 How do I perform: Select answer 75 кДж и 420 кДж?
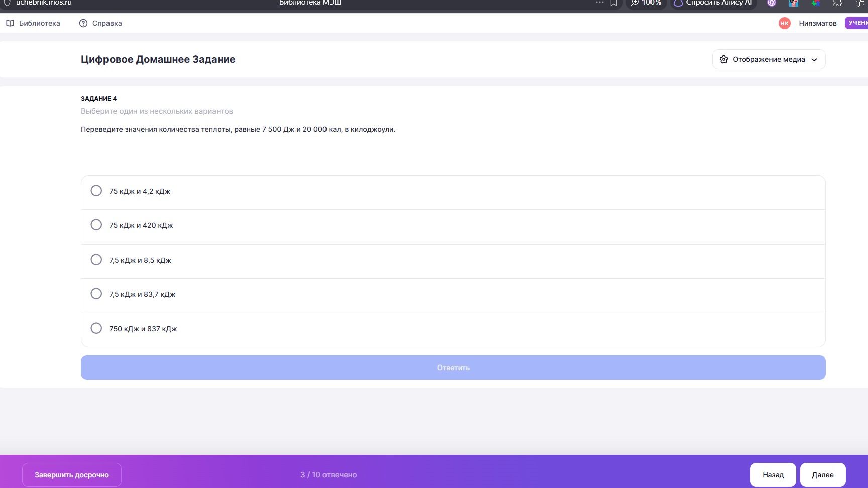coord(453,225)
